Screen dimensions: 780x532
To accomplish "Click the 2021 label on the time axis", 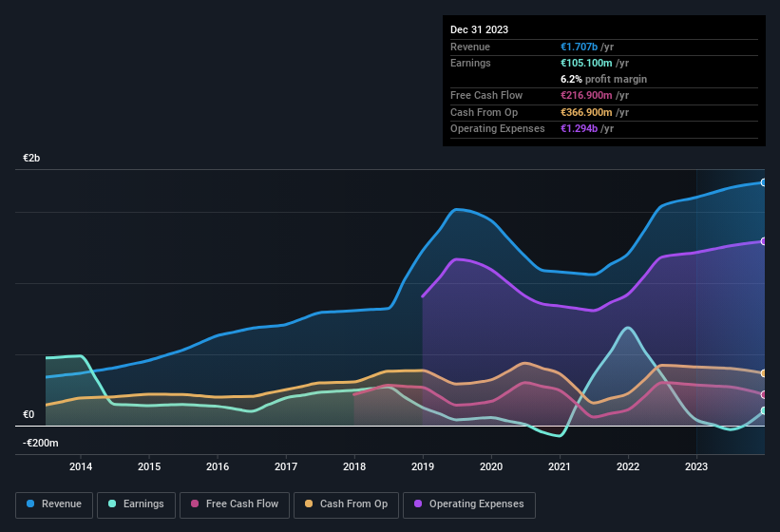I will [560, 466].
